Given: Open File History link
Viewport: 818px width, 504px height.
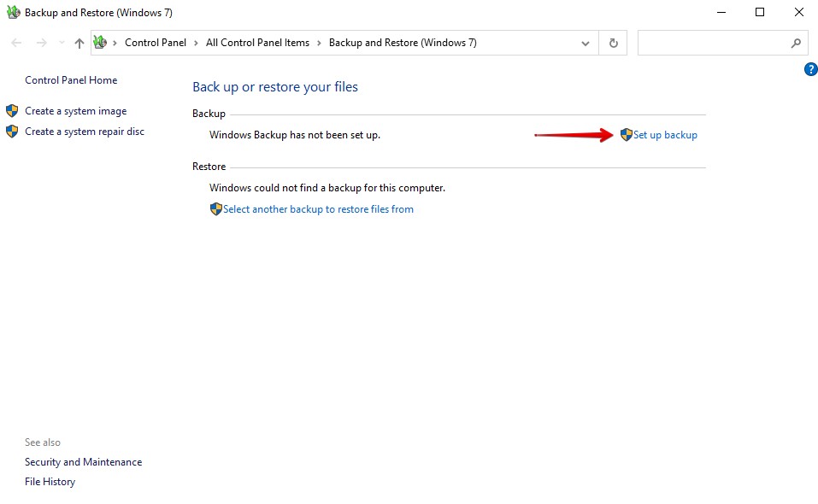Looking at the screenshot, I should 50,482.
